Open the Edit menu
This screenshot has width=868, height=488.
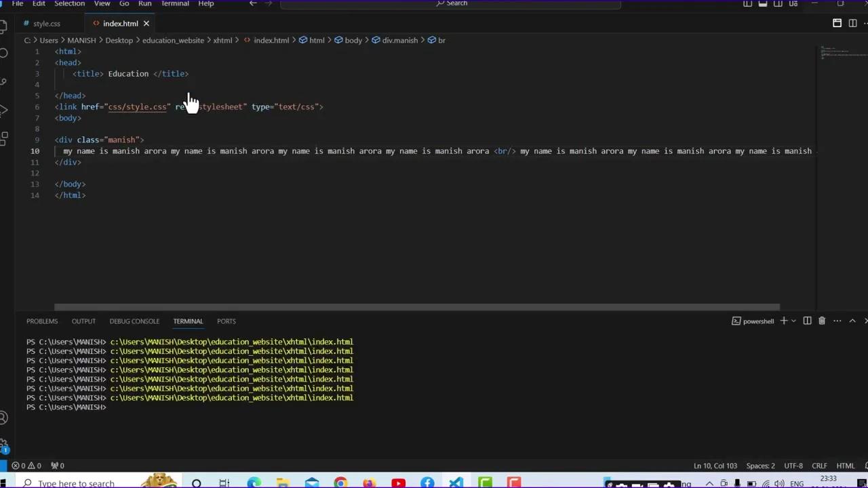click(x=39, y=3)
